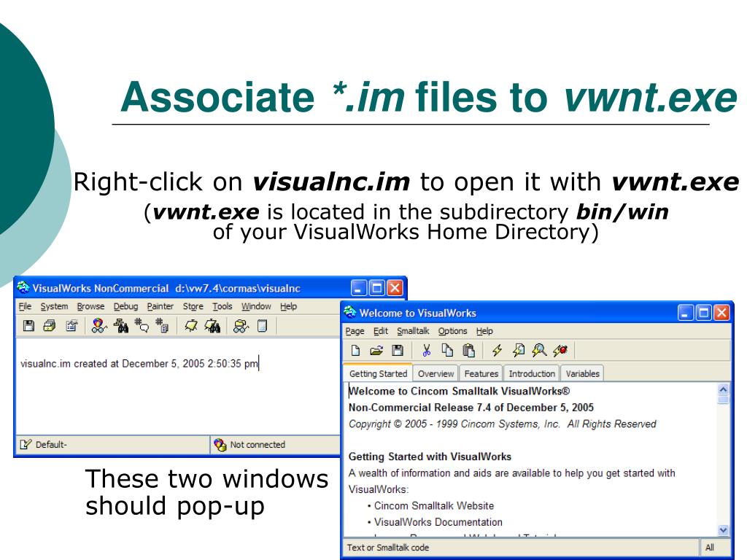The image size is (747, 560).
Task: Select the Getting Started tab
Action: (x=379, y=373)
